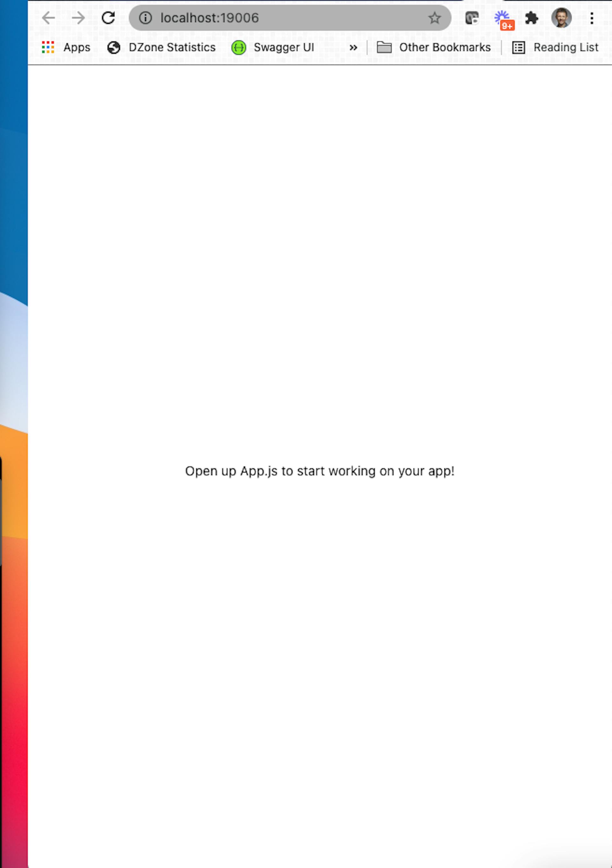This screenshot has width=612, height=868.
Task: Click the Apps shortcut in bookmarks bar
Action: 66,47
